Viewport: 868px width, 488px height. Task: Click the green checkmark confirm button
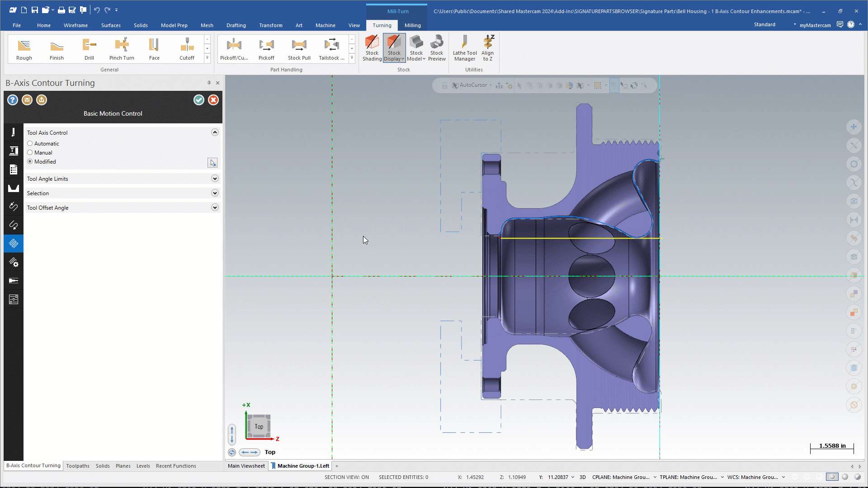pyautogui.click(x=198, y=99)
